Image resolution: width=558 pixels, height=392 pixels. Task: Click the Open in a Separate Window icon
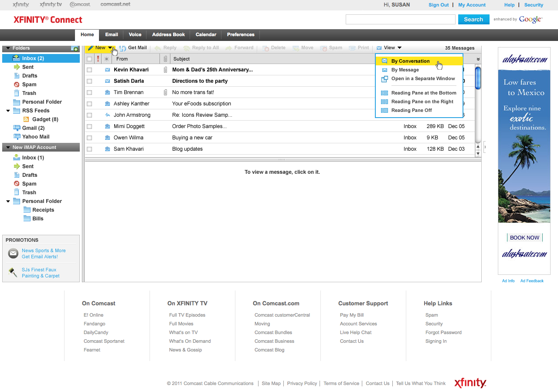pos(384,79)
